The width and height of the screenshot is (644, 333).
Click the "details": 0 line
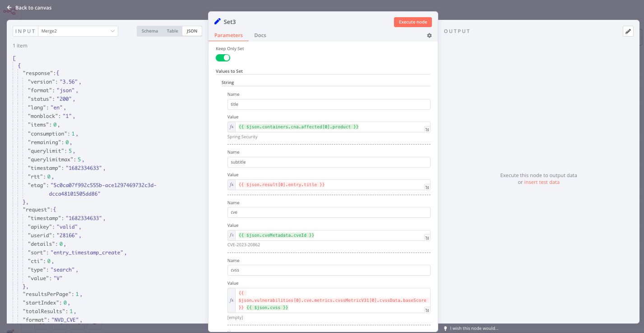point(47,244)
